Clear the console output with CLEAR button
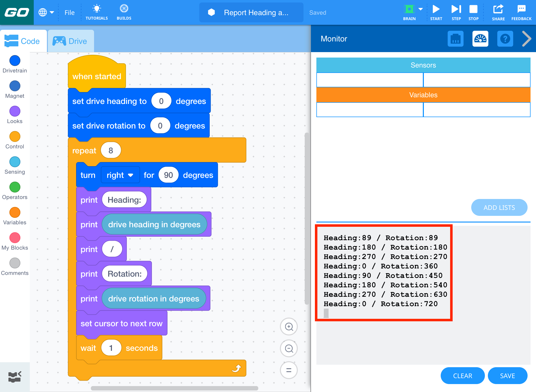Image resolution: width=536 pixels, height=392 pixels. coord(463,376)
